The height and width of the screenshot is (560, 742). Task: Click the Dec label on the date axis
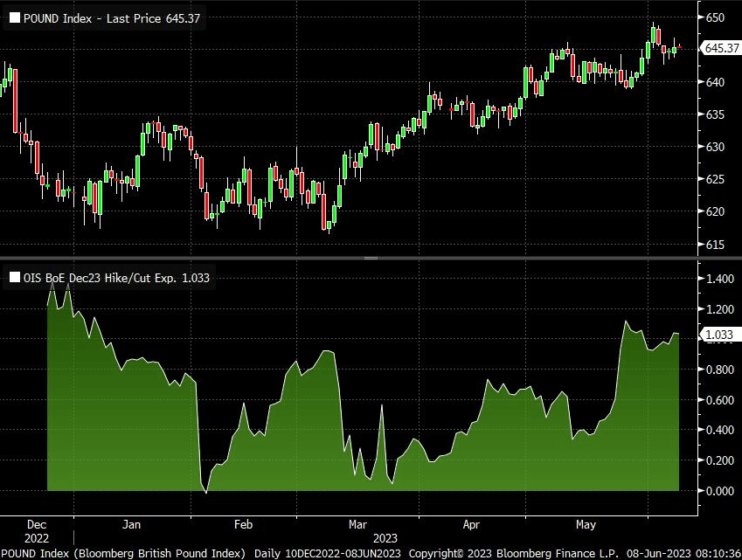37,525
